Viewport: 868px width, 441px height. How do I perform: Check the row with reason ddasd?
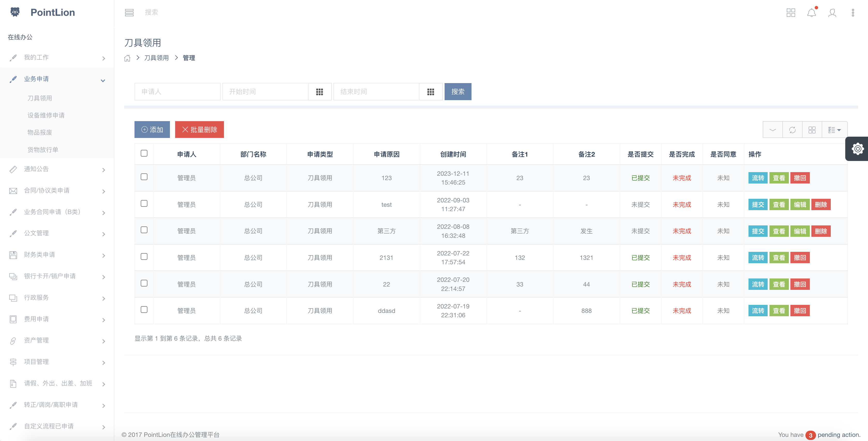pos(144,310)
